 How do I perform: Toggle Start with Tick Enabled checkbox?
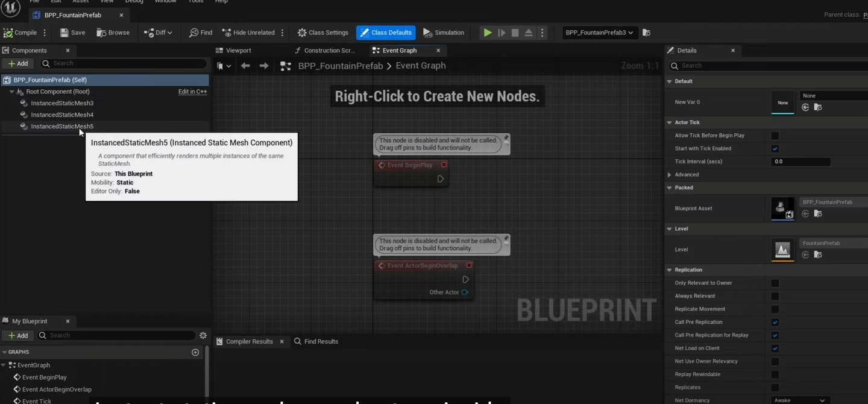coord(775,148)
